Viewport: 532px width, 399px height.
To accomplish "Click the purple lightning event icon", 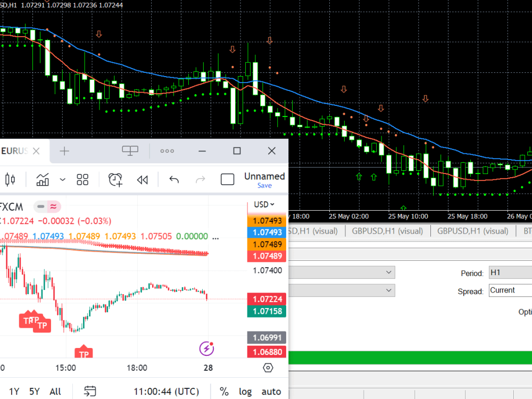I will click(206, 349).
